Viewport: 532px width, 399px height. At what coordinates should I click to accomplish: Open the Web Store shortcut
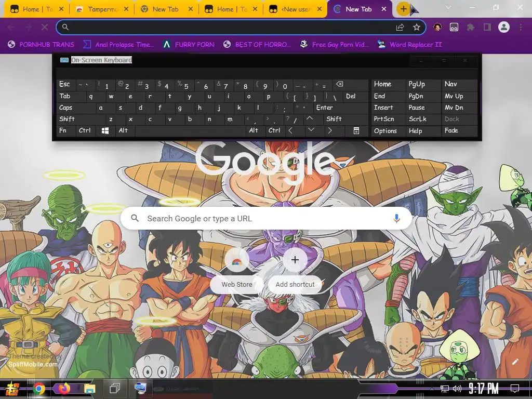point(237,271)
